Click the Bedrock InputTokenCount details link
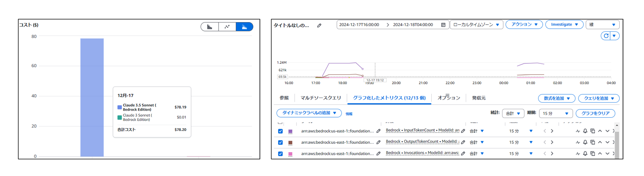The image size is (644, 176). [x=422, y=131]
